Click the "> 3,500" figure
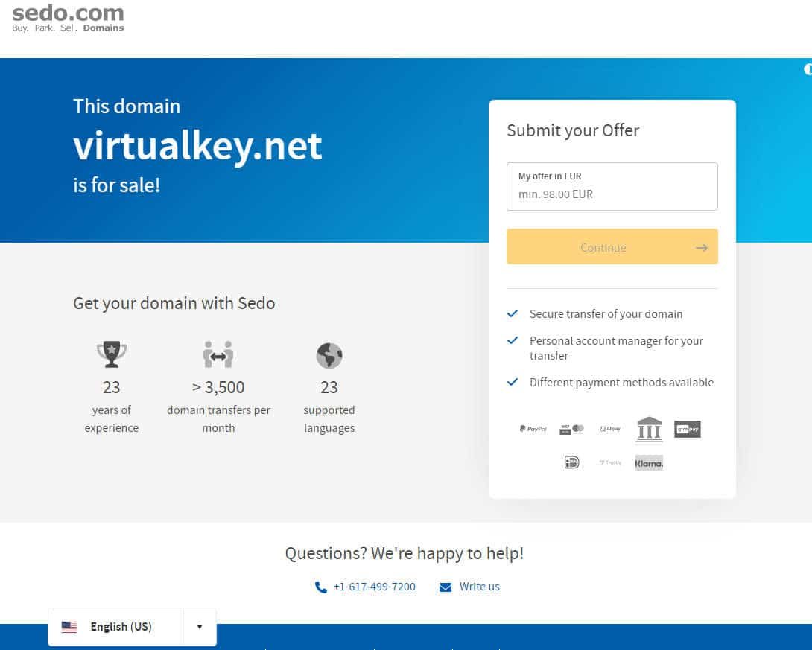The height and width of the screenshot is (650, 812). [x=218, y=387]
